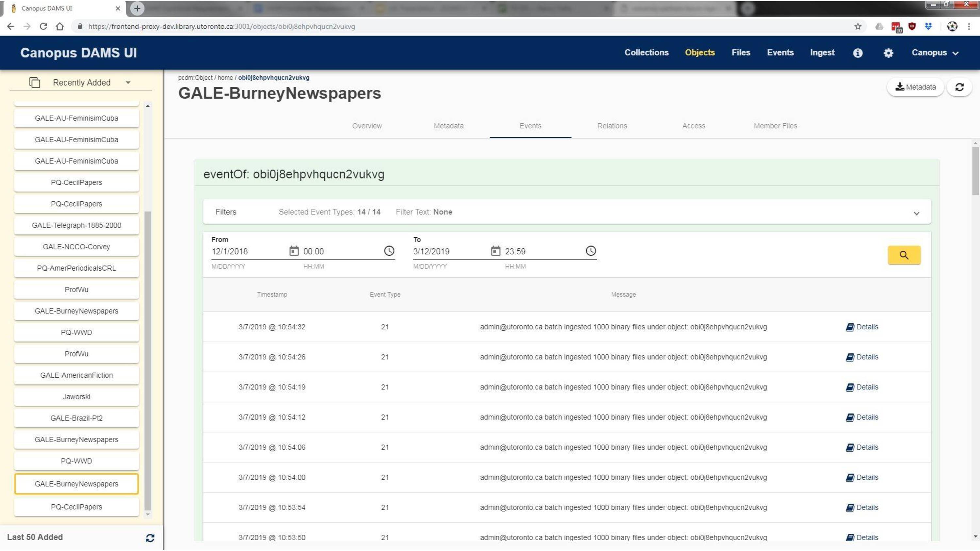The width and height of the screenshot is (980, 551).
Task: Open the From time clock picker
Action: pos(389,251)
